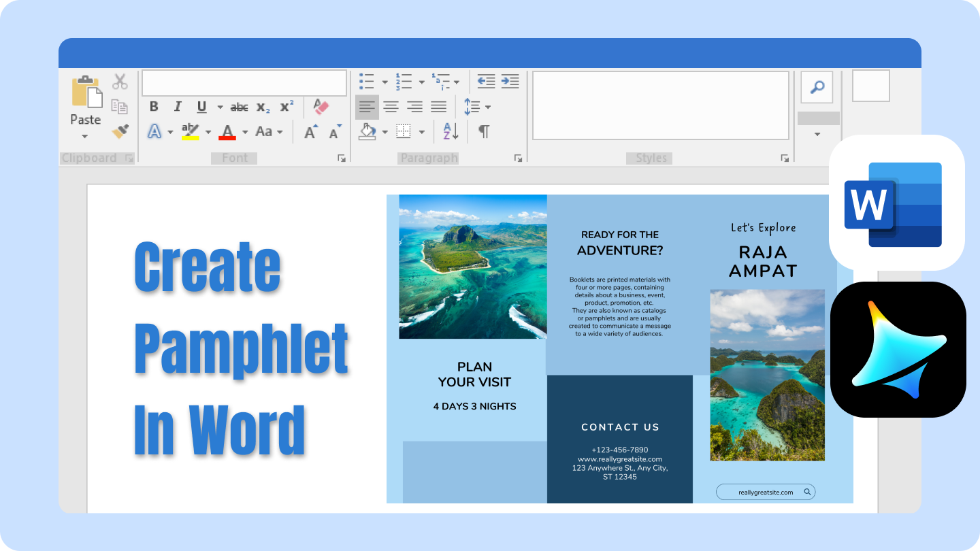Image resolution: width=980 pixels, height=551 pixels.
Task: Click the Cut scissors icon
Action: click(x=120, y=82)
